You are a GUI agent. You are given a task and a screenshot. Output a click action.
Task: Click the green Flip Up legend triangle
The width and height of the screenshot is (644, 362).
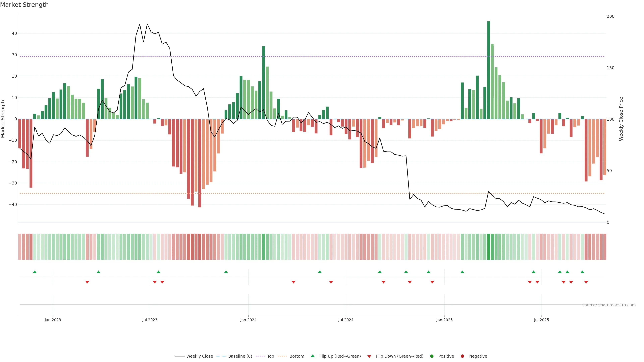tap(312, 356)
